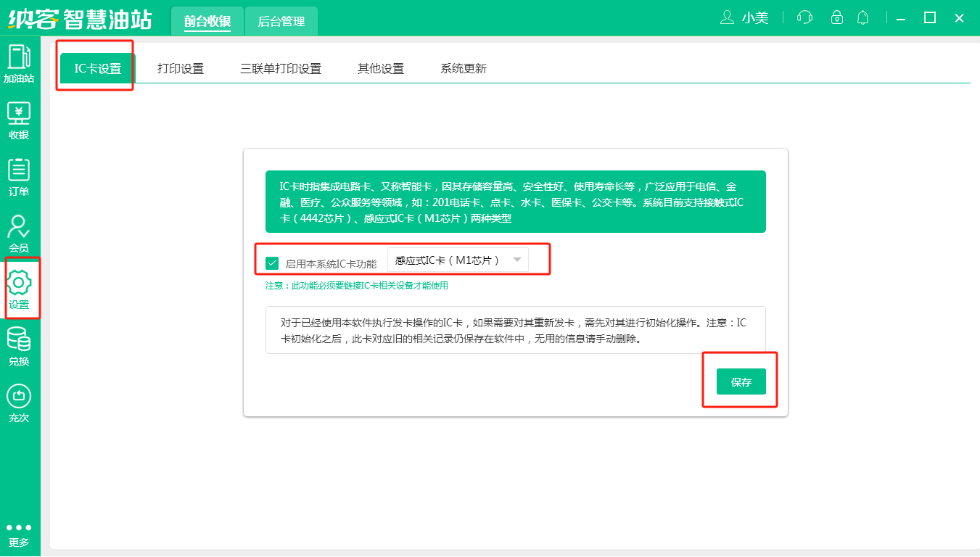The height and width of the screenshot is (557, 980).
Task: Show 更多 more options at sidebar bottom
Action: pos(19,535)
